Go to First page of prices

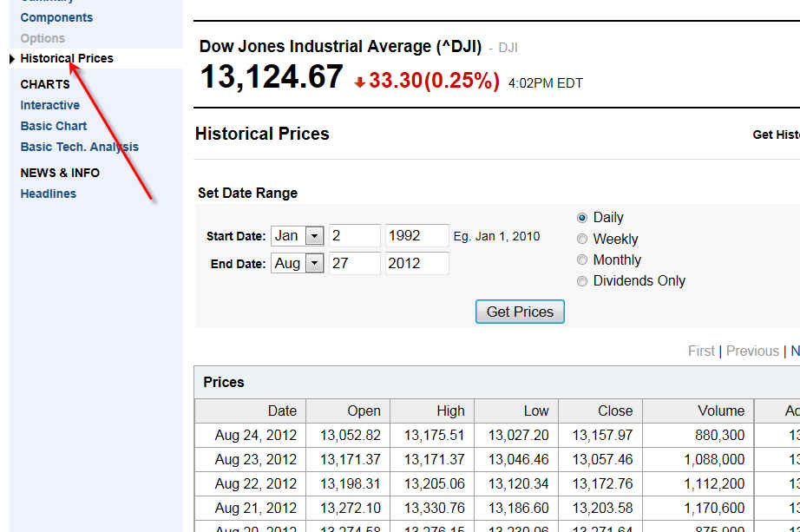701,351
